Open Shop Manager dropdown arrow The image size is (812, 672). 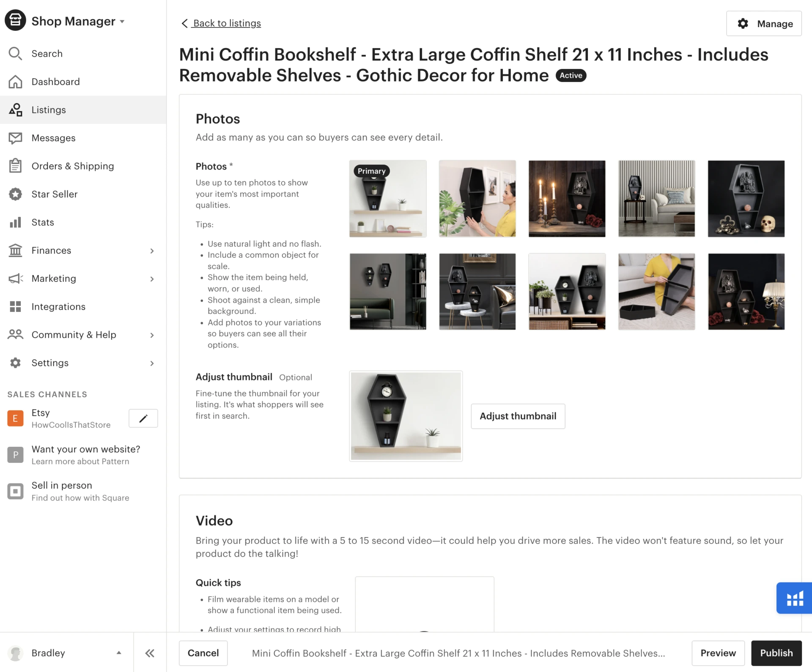pyautogui.click(x=122, y=21)
